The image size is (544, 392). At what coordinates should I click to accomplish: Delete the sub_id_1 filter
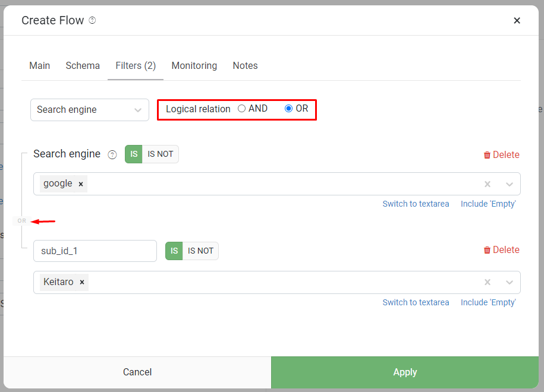click(x=501, y=250)
